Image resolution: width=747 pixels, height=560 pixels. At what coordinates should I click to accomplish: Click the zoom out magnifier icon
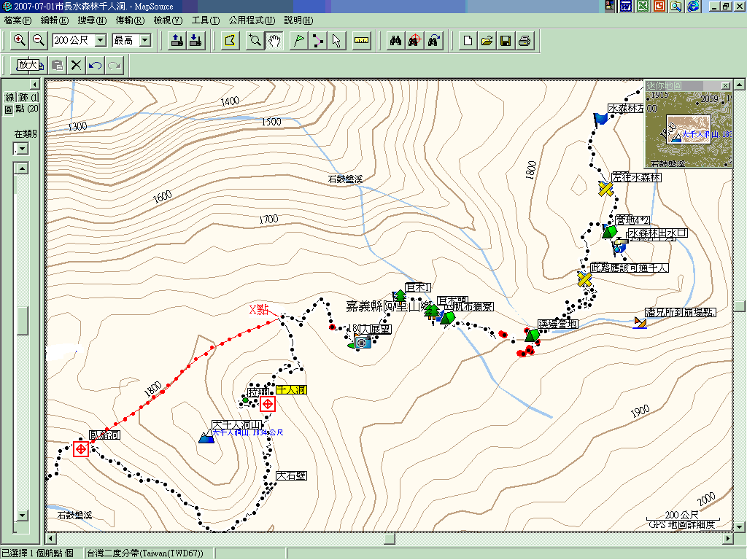point(39,41)
